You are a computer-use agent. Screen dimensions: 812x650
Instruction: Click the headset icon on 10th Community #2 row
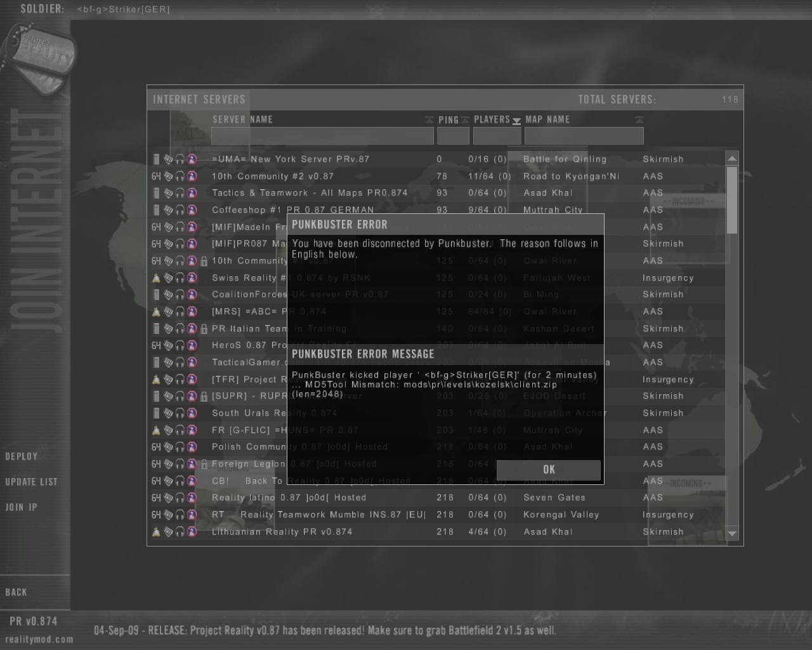(180, 176)
